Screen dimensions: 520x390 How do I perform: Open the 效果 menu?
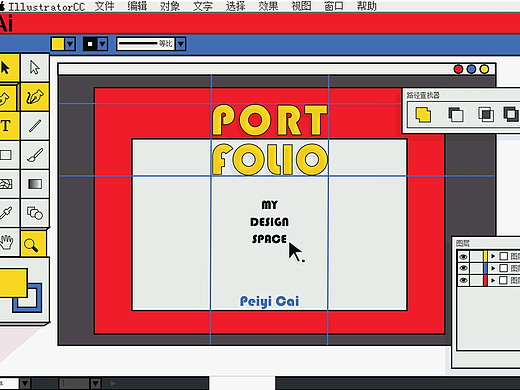[268, 6]
